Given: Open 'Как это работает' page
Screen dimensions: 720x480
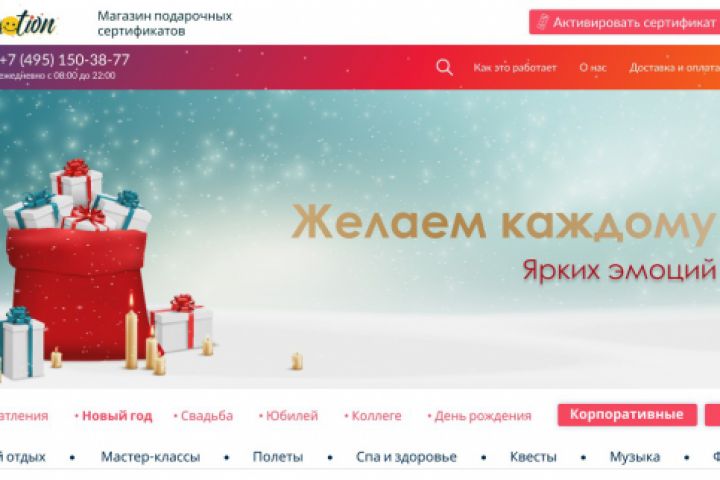Looking at the screenshot, I should [515, 68].
